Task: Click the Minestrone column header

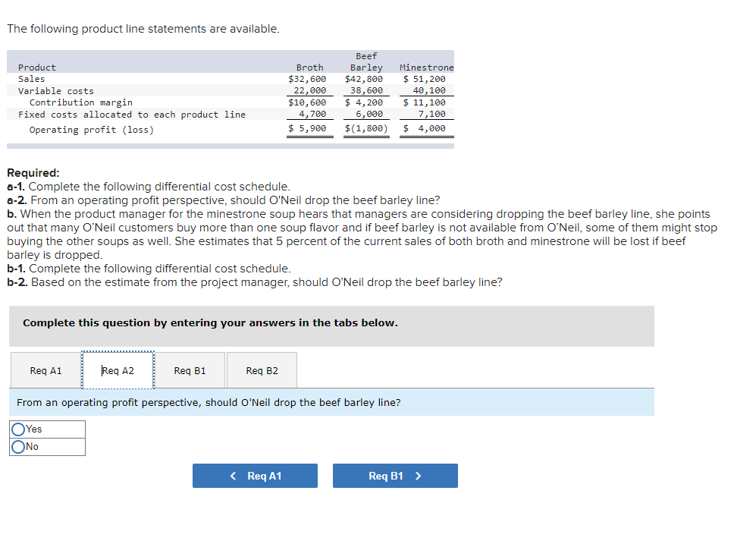Action: pos(426,67)
